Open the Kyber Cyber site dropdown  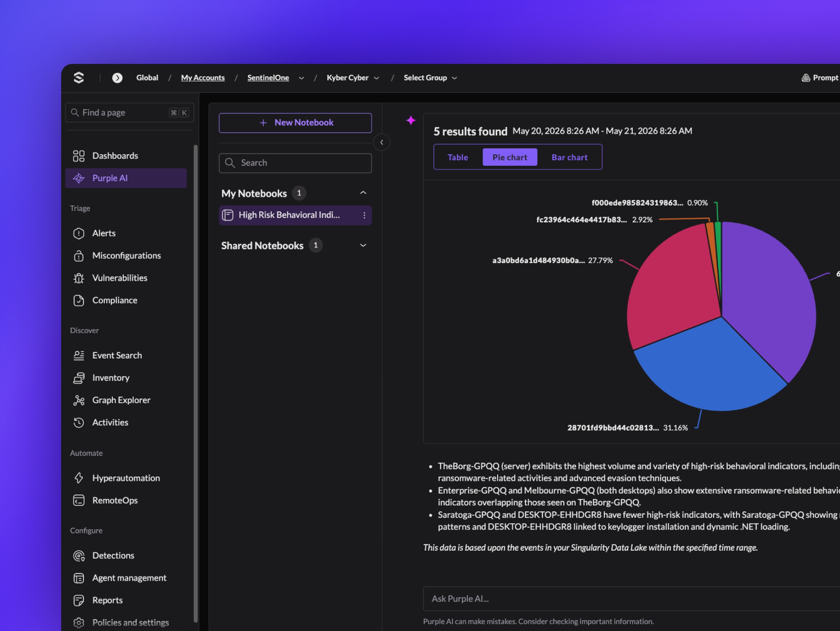pyautogui.click(x=353, y=78)
